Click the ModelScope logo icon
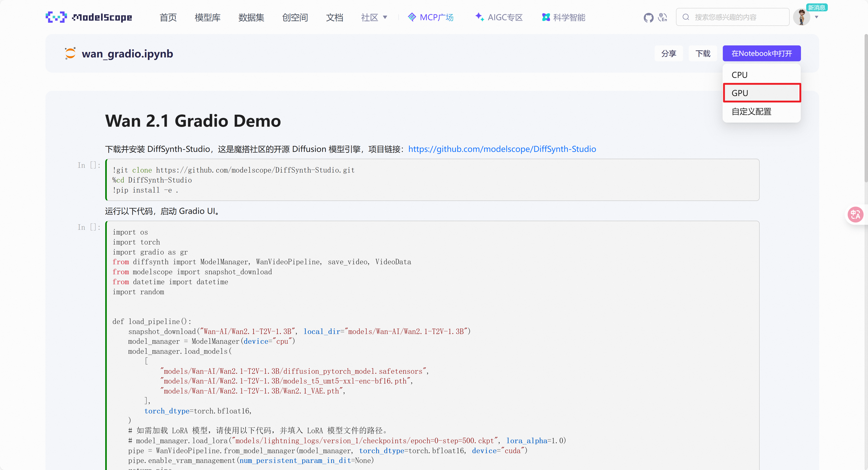Image resolution: width=868 pixels, height=470 pixels. pyautogui.click(x=56, y=17)
